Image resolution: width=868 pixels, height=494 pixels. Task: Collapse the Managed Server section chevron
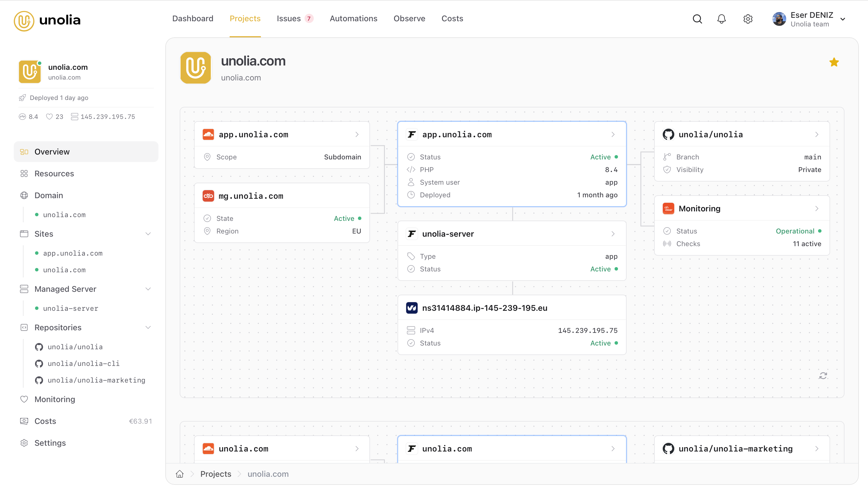(x=148, y=289)
